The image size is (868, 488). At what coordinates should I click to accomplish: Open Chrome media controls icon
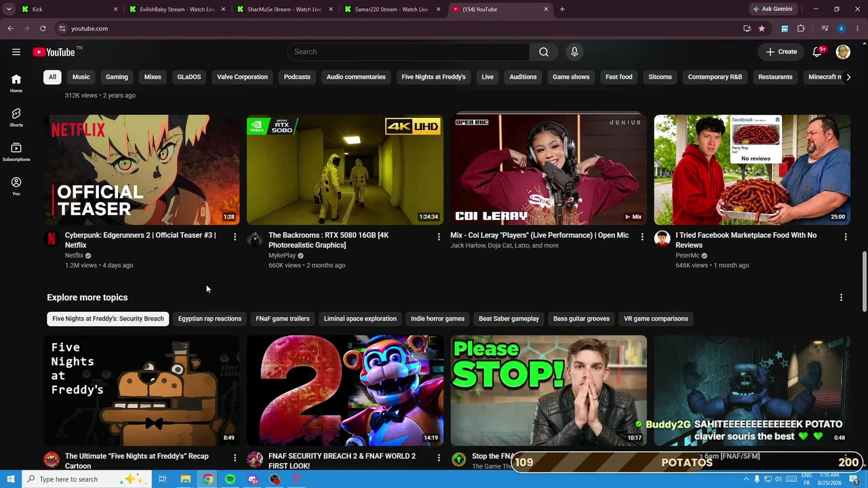point(825,28)
